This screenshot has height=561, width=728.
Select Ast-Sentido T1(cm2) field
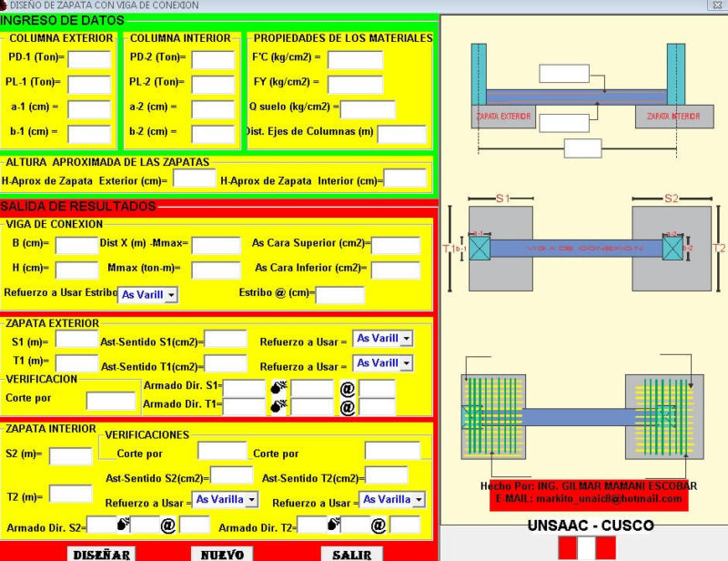point(226,363)
